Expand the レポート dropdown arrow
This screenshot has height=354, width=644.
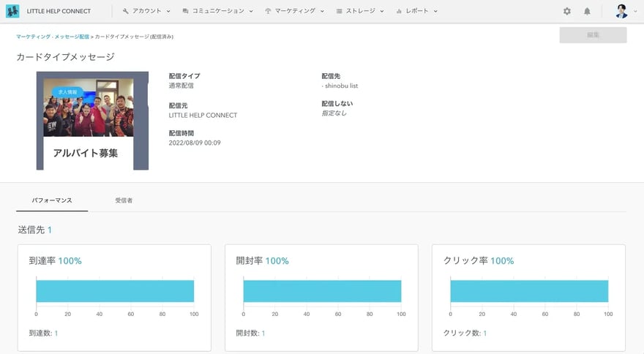435,12
